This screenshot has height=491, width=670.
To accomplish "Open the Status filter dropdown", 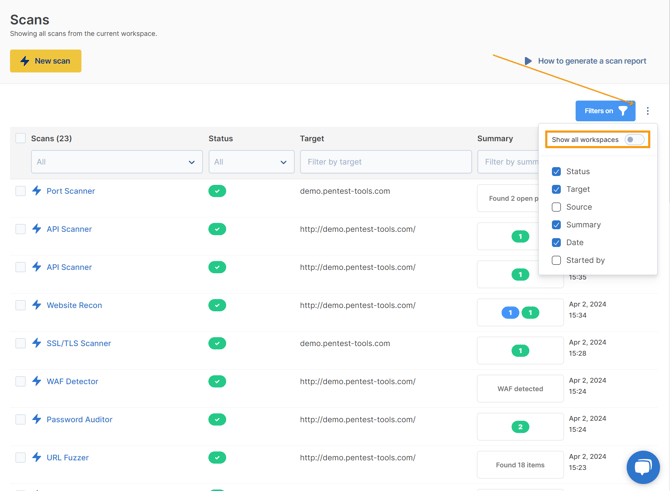I will point(251,162).
